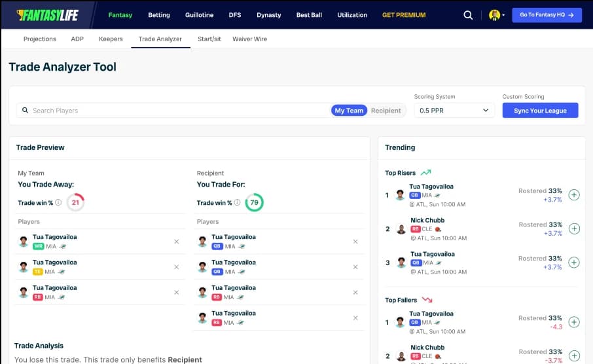Remove the WR Tua Tagovailoa from My Team
593x364 pixels.
click(176, 242)
